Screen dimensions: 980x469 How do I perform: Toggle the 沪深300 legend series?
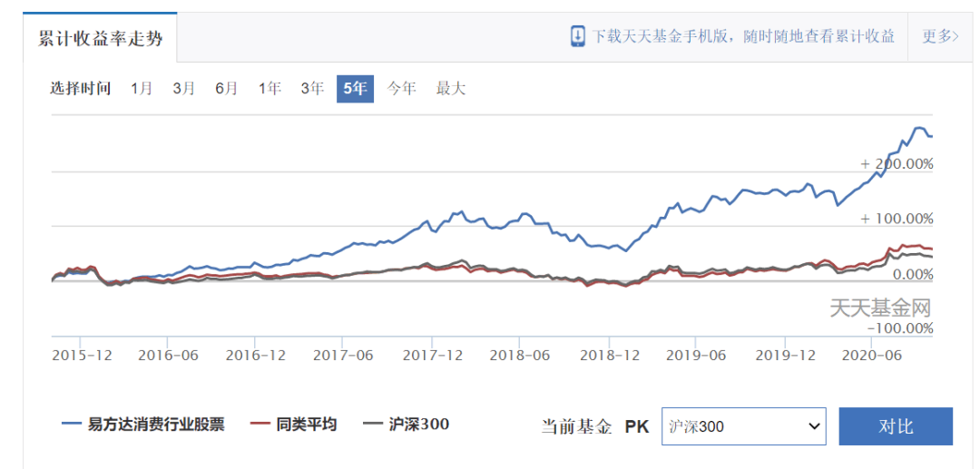pos(406,425)
